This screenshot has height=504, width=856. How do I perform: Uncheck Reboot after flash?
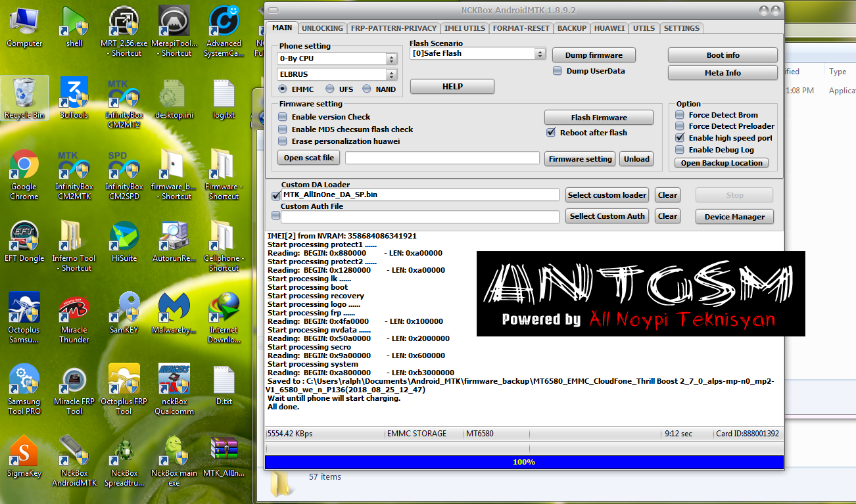coord(552,133)
